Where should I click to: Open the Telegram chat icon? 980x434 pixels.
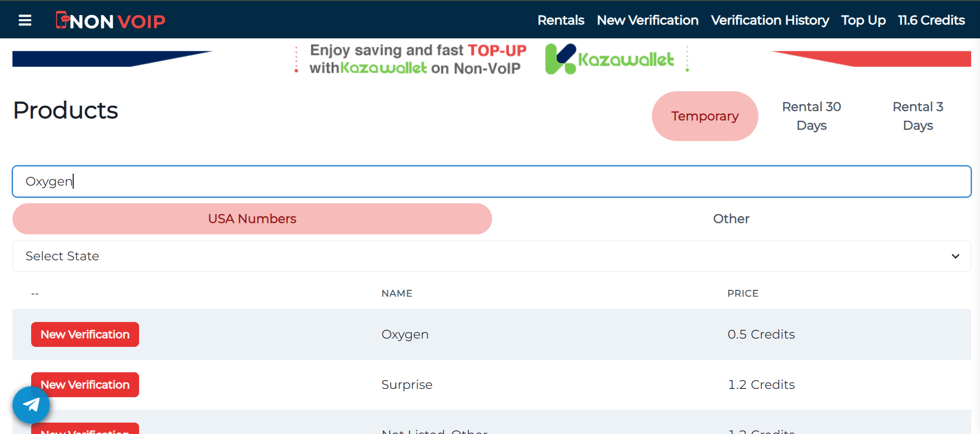coord(31,404)
